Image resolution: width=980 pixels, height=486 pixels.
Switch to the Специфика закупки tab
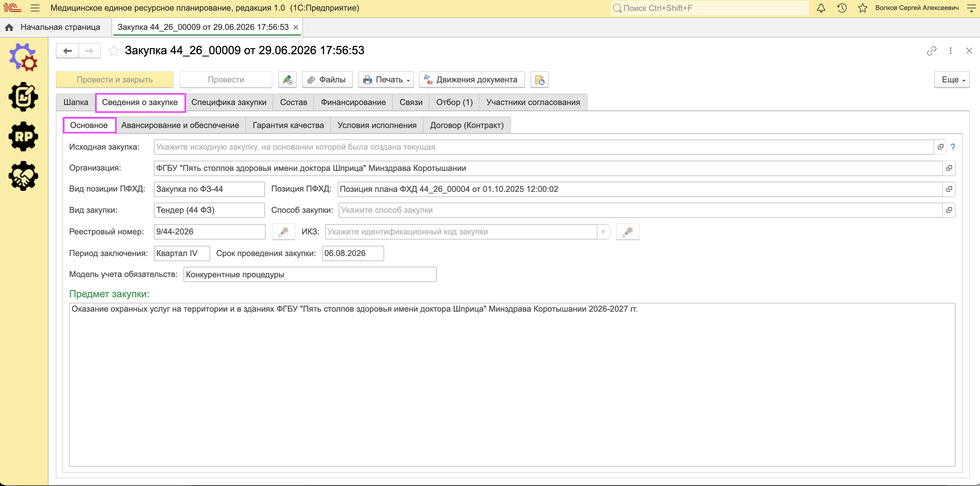tap(229, 102)
